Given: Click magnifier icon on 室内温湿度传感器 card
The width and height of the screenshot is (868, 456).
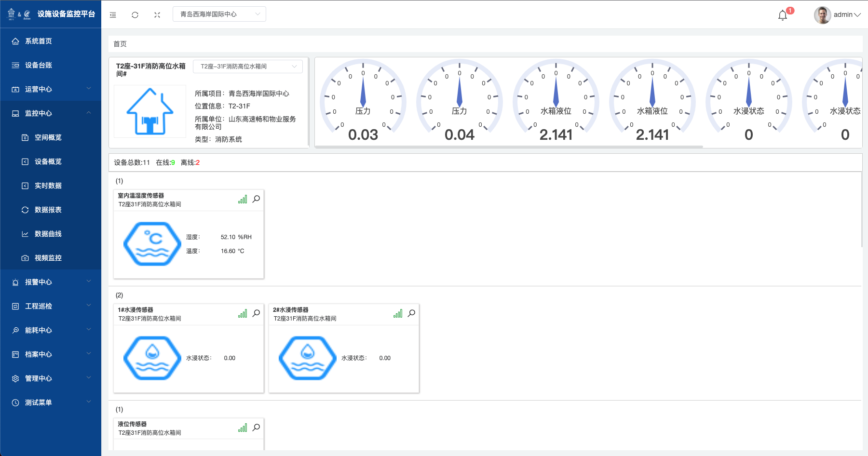Looking at the screenshot, I should click(257, 199).
